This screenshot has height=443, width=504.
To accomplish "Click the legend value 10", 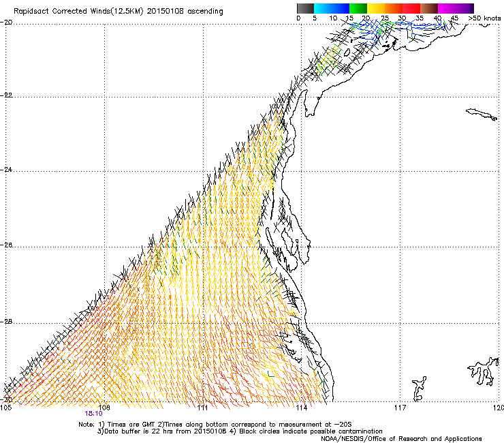I will click(333, 18).
